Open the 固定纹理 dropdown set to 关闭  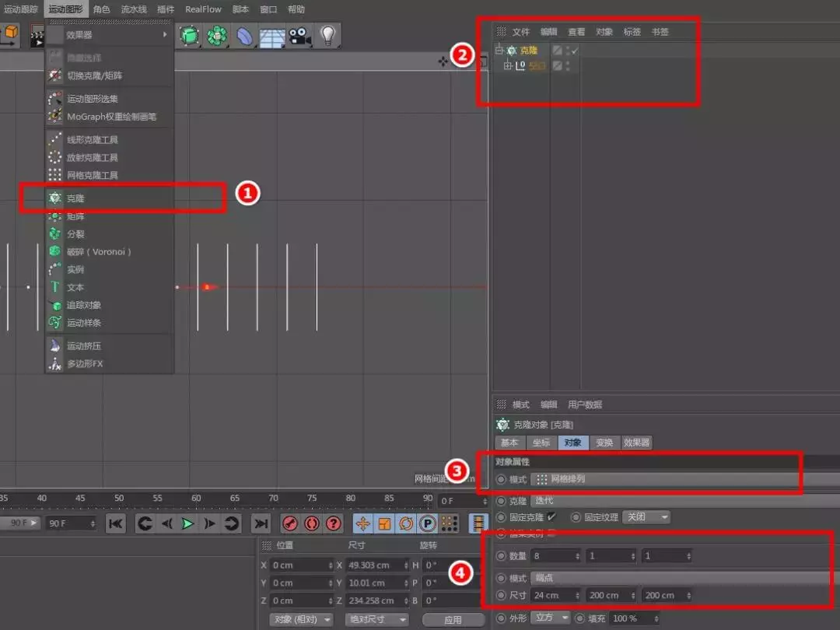(646, 517)
